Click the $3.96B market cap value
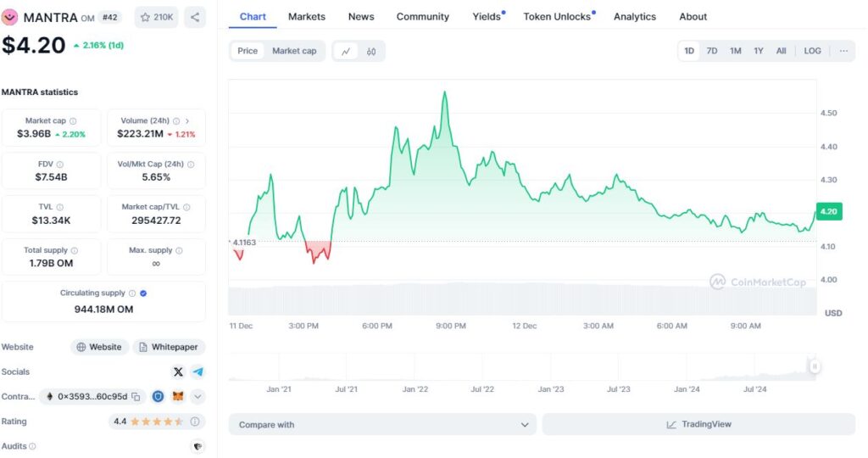Image resolution: width=868 pixels, height=458 pixels. click(34, 134)
